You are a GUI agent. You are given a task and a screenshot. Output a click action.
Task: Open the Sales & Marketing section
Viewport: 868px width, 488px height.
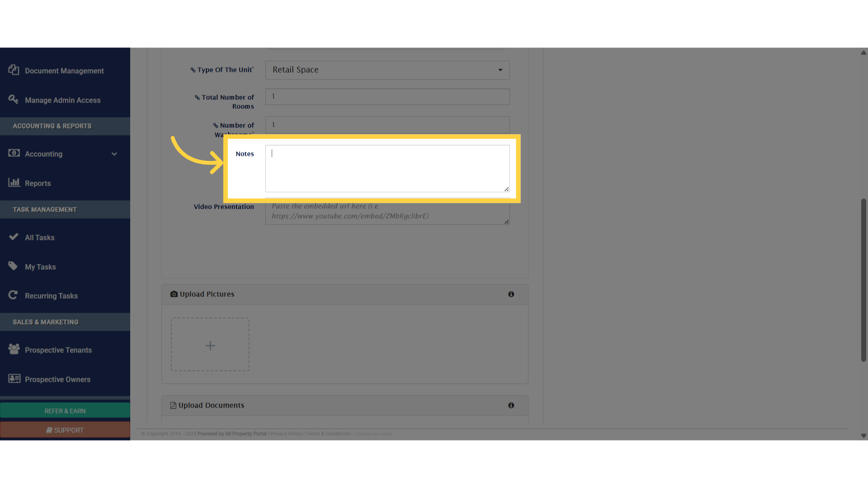coord(45,322)
